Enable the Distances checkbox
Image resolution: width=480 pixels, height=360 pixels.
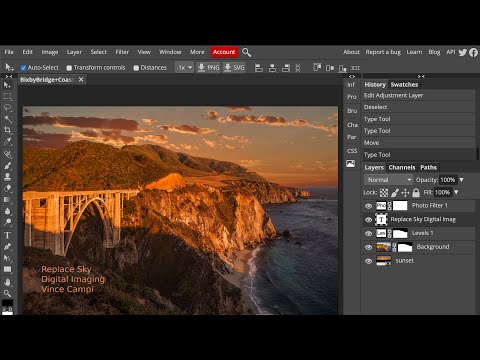click(x=136, y=68)
